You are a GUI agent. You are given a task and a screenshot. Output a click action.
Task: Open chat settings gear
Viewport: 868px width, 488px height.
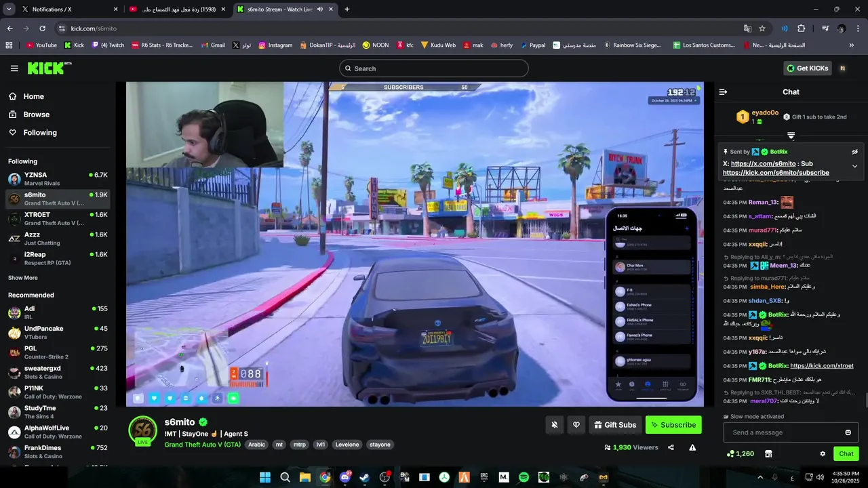pyautogui.click(x=823, y=453)
